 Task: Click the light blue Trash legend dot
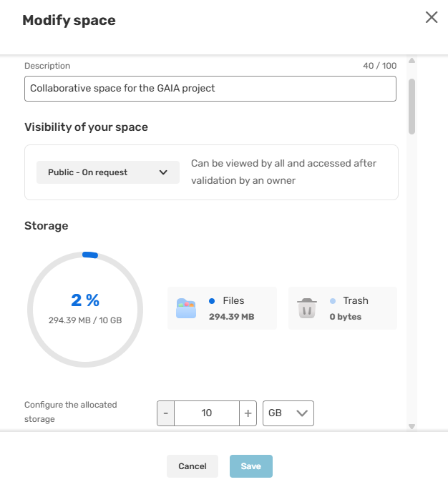[x=333, y=301]
